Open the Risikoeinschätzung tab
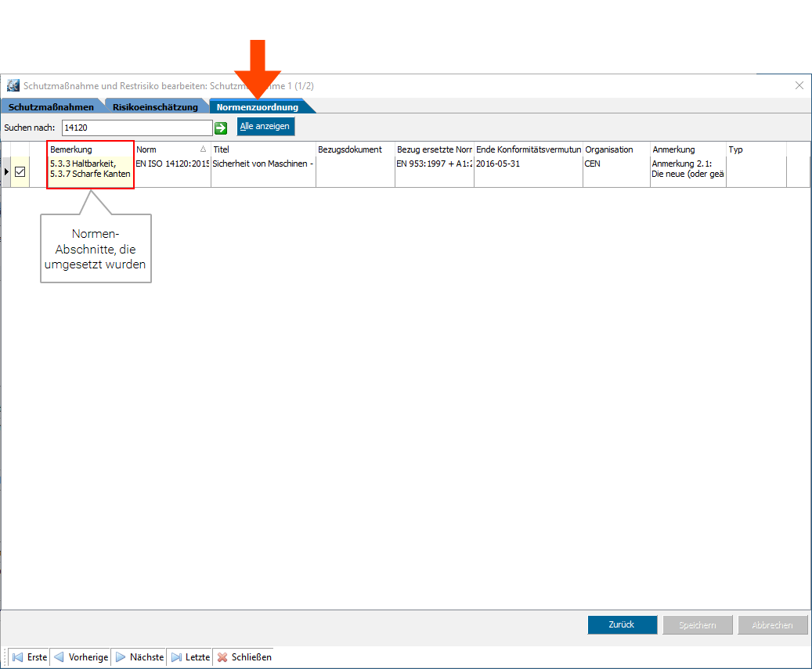 click(x=155, y=107)
